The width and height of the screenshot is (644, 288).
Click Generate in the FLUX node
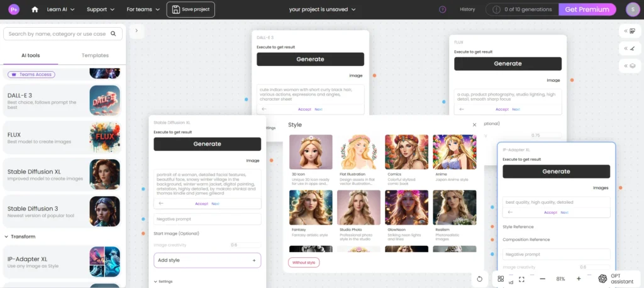508,64
